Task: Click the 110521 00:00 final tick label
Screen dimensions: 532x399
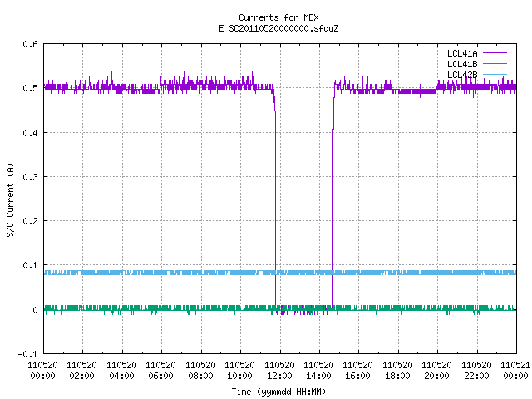Action: point(515,371)
